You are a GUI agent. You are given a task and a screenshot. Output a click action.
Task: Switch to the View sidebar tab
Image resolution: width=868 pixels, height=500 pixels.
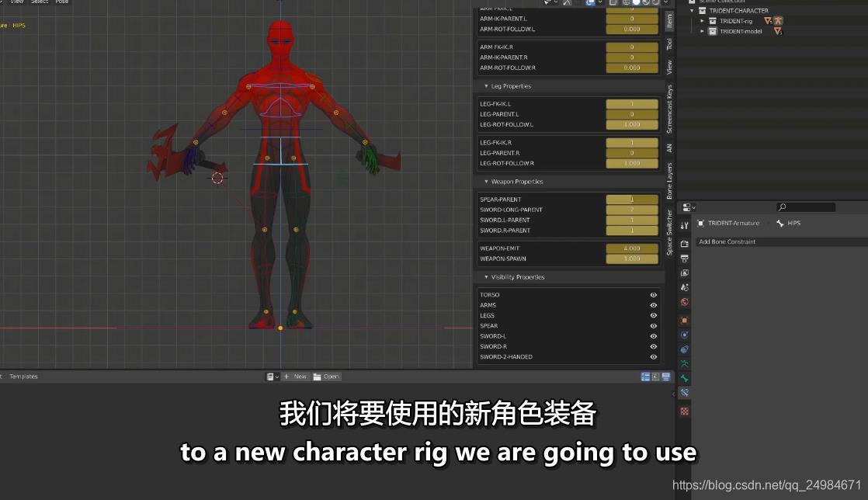click(x=669, y=68)
